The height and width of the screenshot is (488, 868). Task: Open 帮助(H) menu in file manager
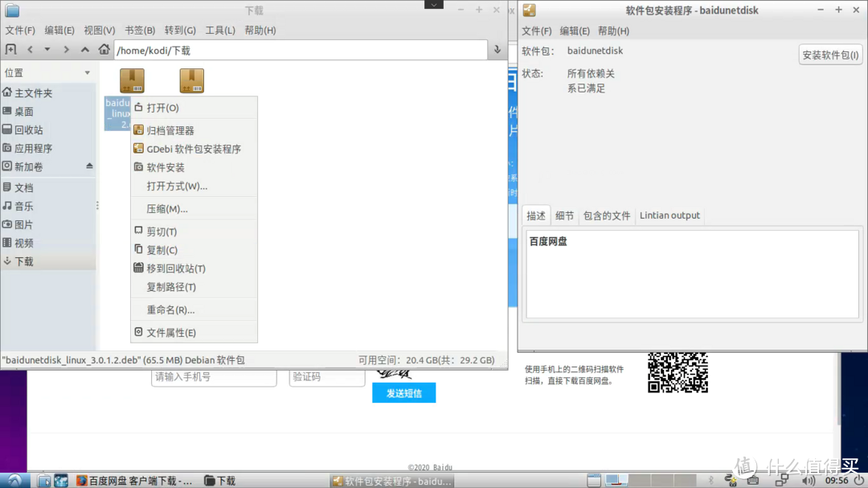[260, 31]
